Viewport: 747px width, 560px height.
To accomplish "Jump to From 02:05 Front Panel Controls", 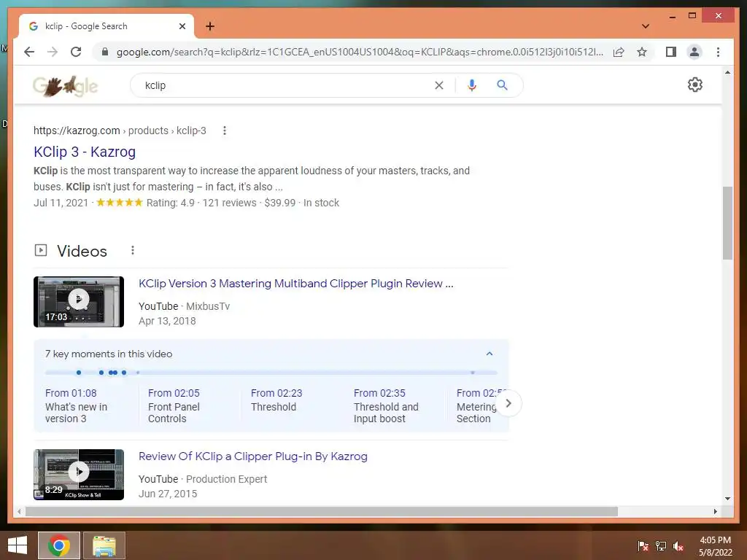I will [x=174, y=405].
